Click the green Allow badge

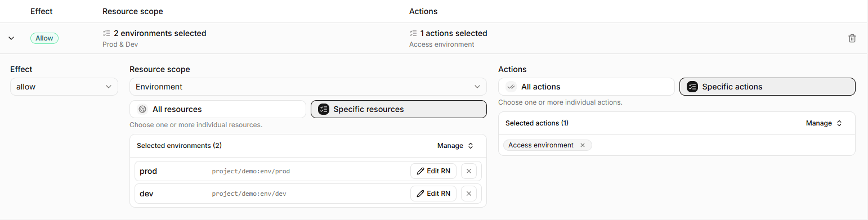coord(44,38)
